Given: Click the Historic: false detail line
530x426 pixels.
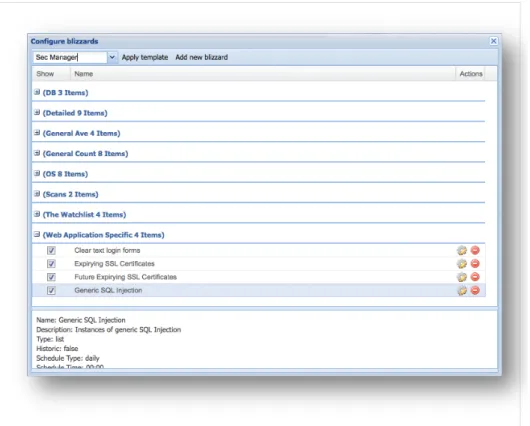Looking at the screenshot, I should 57,349.
